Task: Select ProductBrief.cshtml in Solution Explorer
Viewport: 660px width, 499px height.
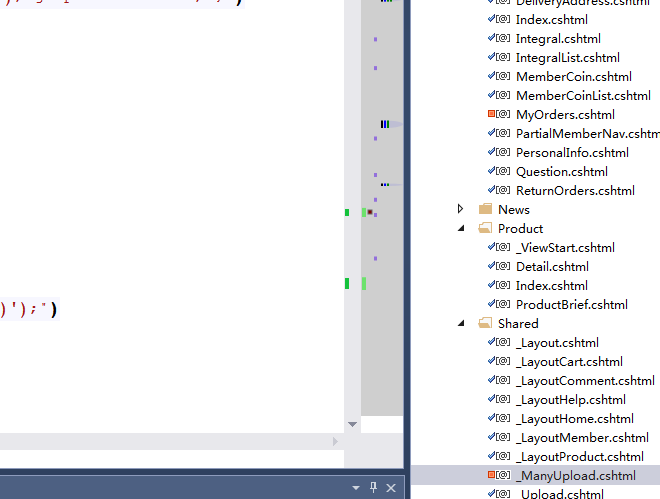Action: pos(571,304)
